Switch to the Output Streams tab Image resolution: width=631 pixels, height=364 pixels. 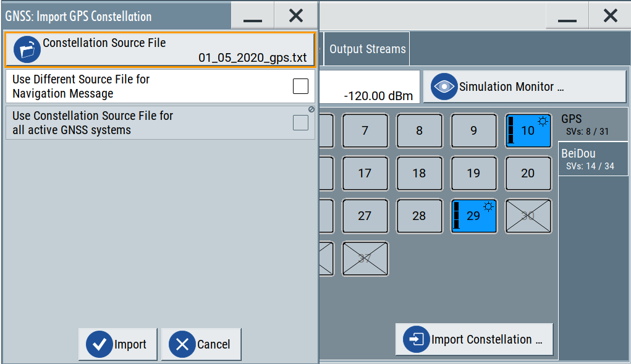point(367,49)
